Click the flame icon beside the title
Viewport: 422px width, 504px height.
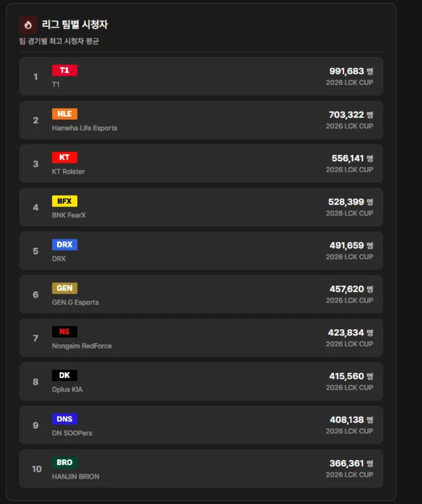click(x=28, y=25)
